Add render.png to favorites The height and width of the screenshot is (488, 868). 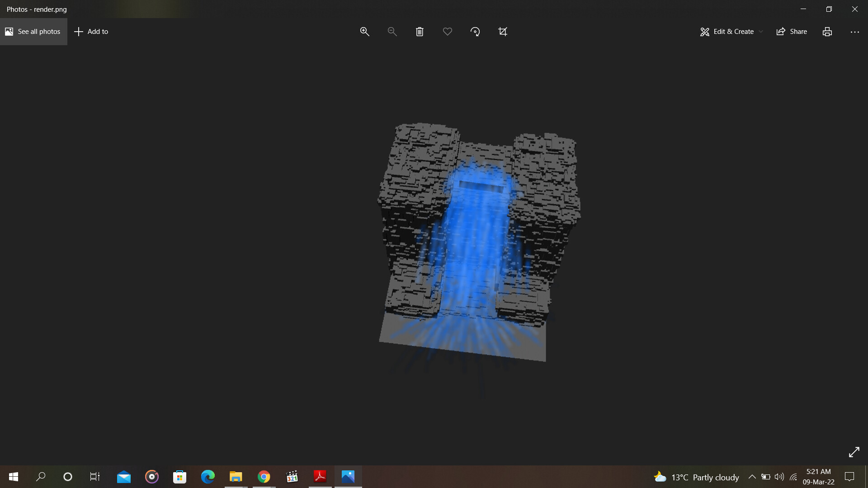click(x=448, y=32)
